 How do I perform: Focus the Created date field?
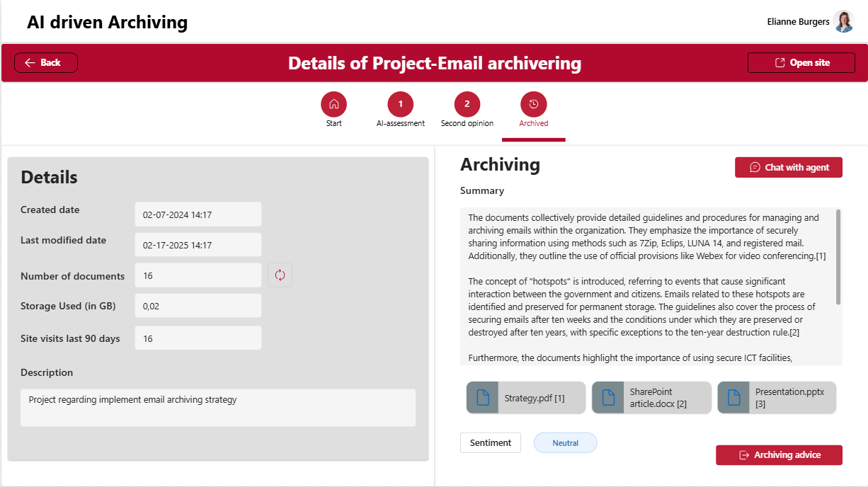tap(198, 214)
